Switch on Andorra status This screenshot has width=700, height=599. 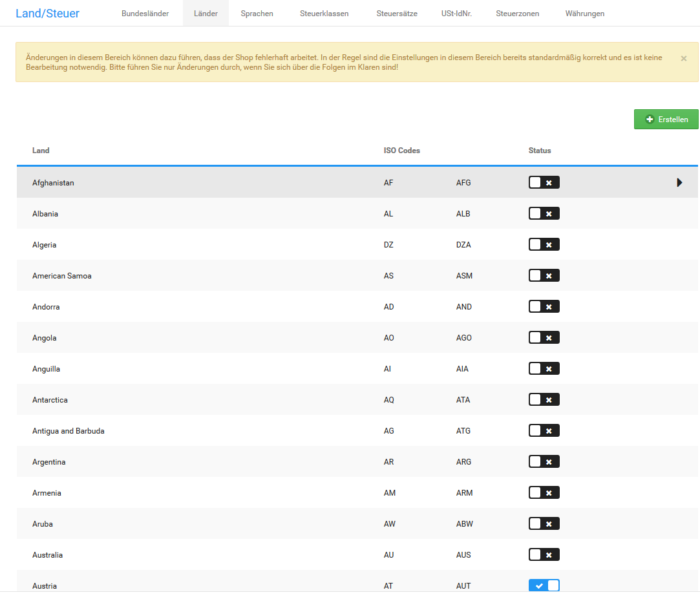pos(544,307)
